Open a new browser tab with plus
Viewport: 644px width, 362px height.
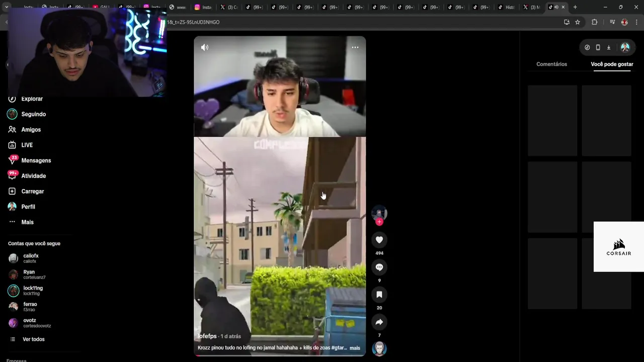click(x=575, y=7)
